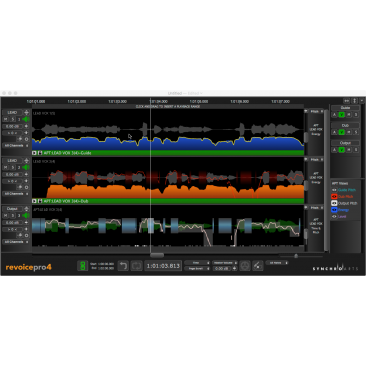Toggle Level eye visibility
Viewport: 366px width, 366px height.
pos(334,217)
